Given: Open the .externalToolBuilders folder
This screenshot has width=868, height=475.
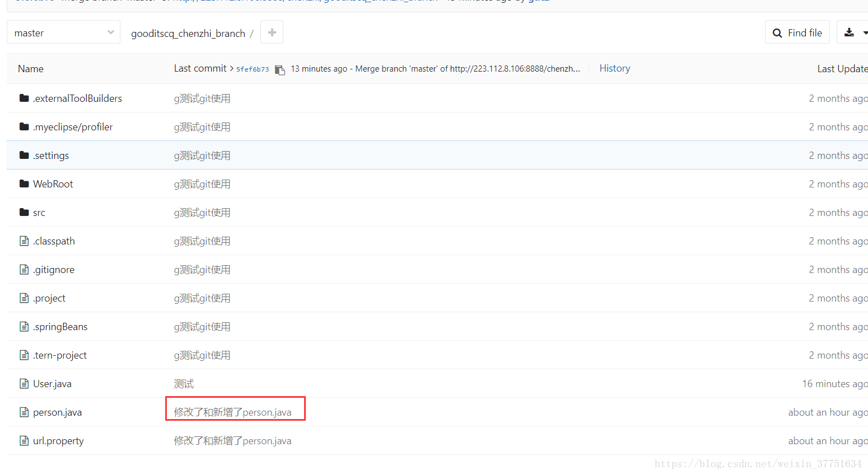Looking at the screenshot, I should pyautogui.click(x=77, y=98).
